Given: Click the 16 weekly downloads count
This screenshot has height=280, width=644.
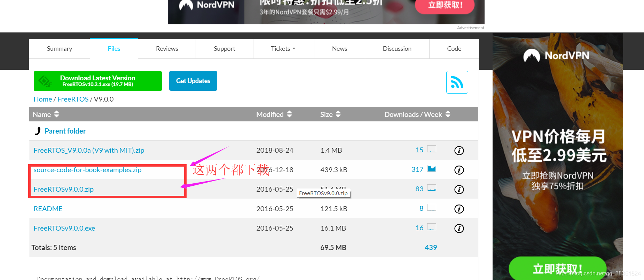Looking at the screenshot, I should [x=419, y=228].
